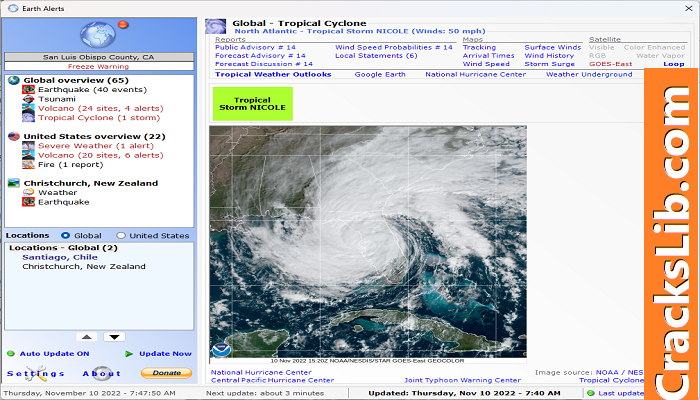Click the Volcano icon beside 24 sites
The width and height of the screenshot is (700, 400).
click(29, 108)
